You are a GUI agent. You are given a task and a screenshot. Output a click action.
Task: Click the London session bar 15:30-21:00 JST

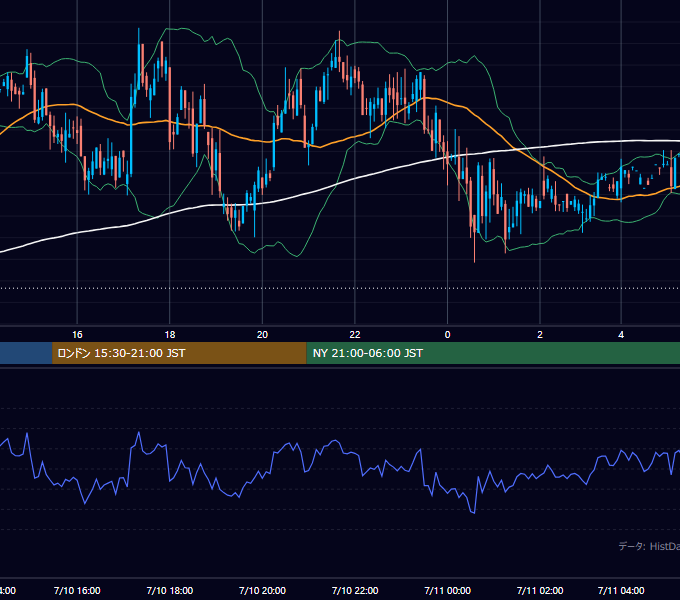[179, 353]
